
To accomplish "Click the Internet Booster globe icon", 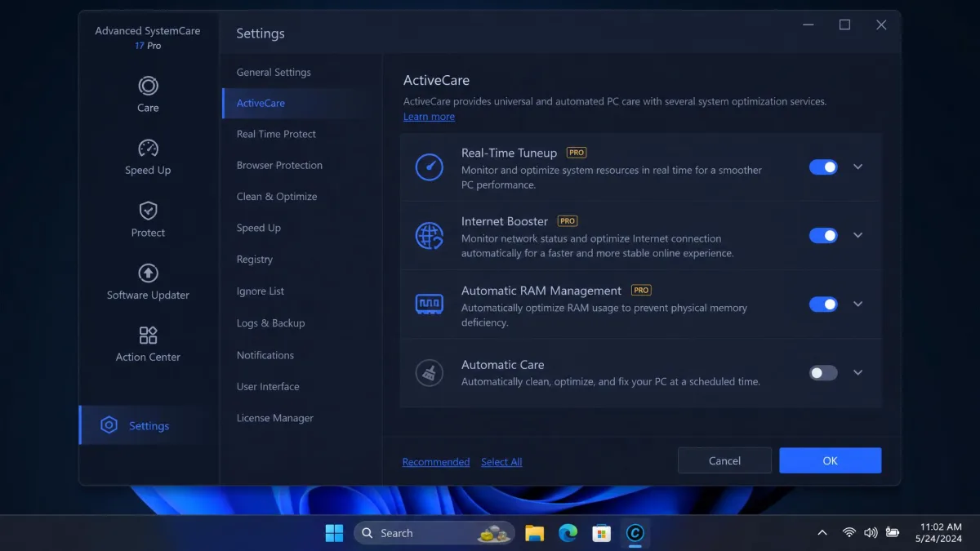I will [x=430, y=235].
